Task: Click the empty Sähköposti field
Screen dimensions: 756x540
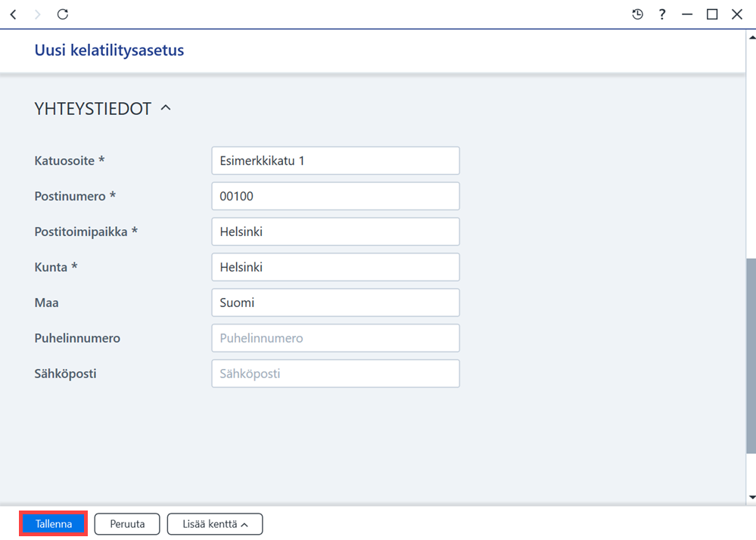Action: pyautogui.click(x=335, y=374)
